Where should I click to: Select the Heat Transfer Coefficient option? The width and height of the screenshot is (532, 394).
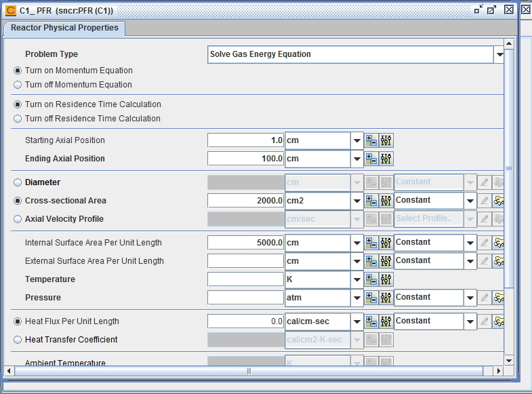pos(18,340)
